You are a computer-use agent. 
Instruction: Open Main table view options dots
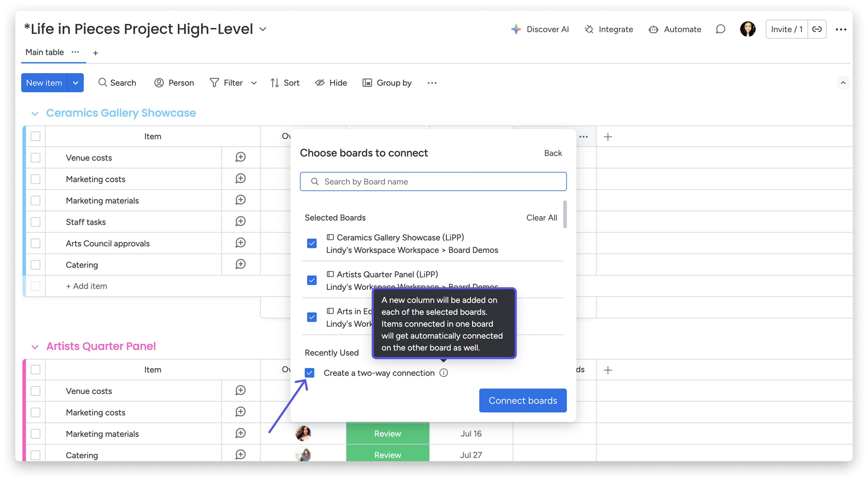75,52
